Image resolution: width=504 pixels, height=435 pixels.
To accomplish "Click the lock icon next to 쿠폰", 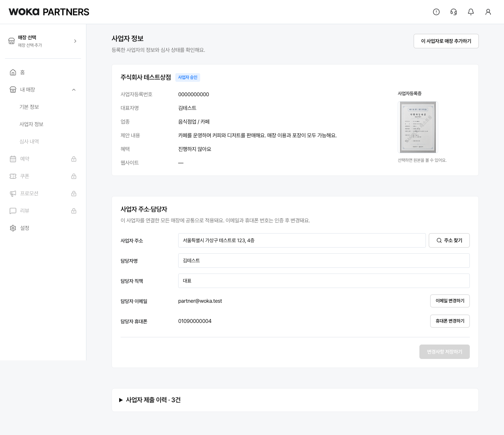I will 74,176.
